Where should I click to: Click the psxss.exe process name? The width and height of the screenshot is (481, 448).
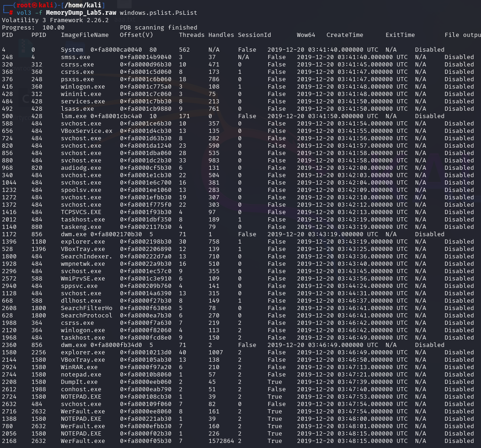77,79
